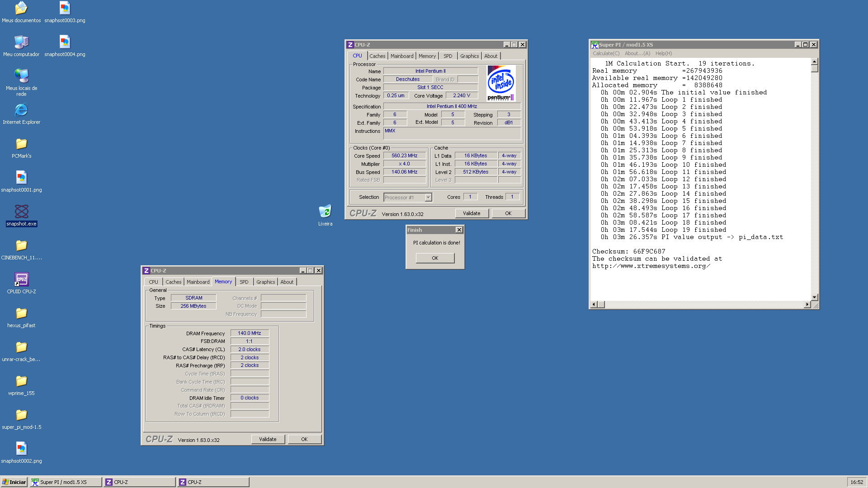Click the Checksum: 66F9C687 line
Screen dimensions: 868x488
(628, 252)
